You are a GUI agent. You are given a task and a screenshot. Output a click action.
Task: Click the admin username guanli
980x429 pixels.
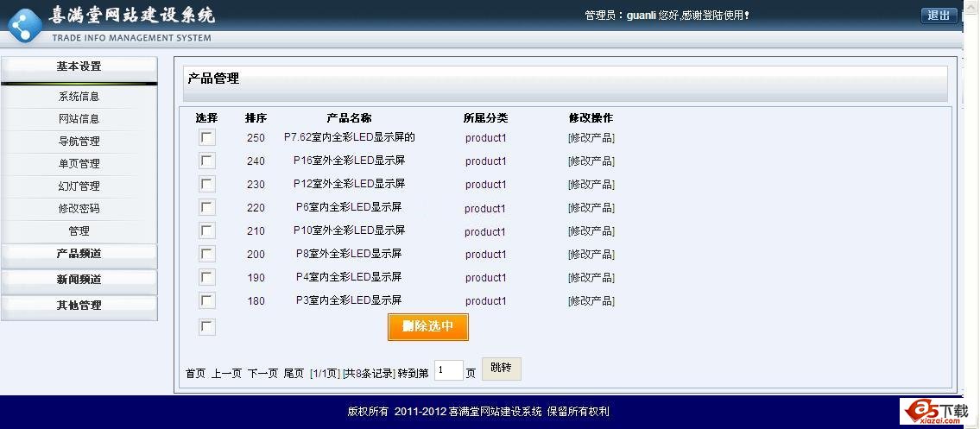pyautogui.click(x=642, y=15)
